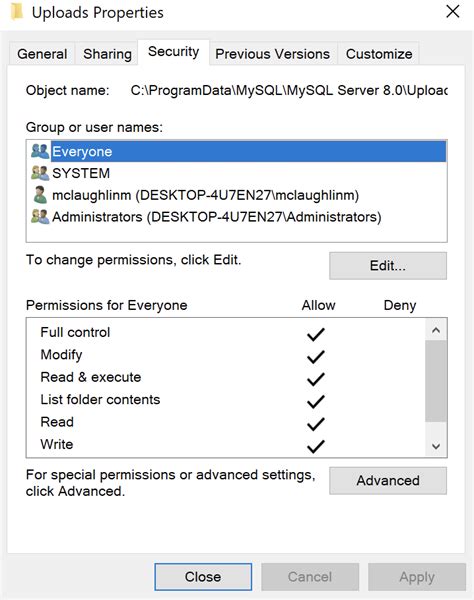Click the Full control Allow checkmark
The image size is (474, 600).
tap(316, 334)
